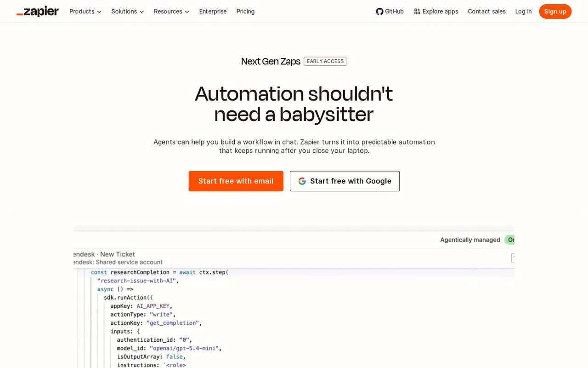
Task: Click the isOutputArray: false line
Action: tap(151, 356)
